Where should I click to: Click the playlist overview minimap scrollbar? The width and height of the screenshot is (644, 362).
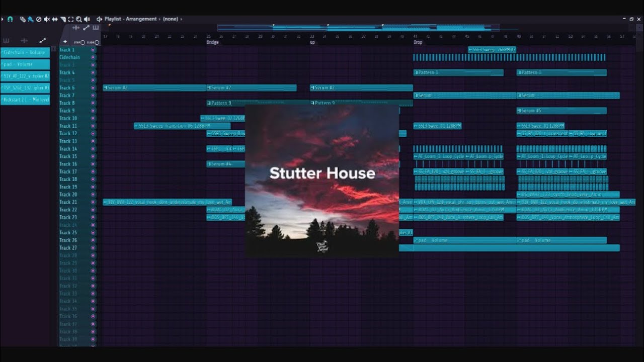point(358,28)
